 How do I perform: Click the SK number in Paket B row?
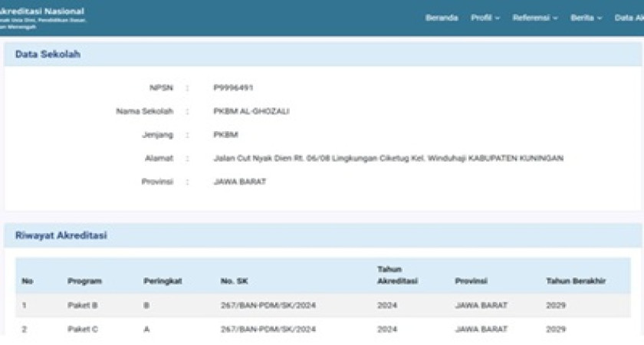coord(268,306)
